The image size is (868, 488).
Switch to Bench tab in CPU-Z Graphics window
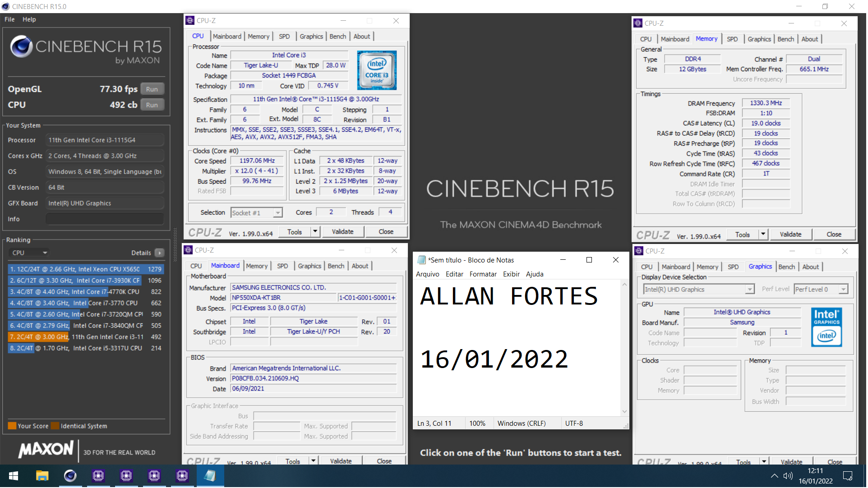(x=787, y=267)
